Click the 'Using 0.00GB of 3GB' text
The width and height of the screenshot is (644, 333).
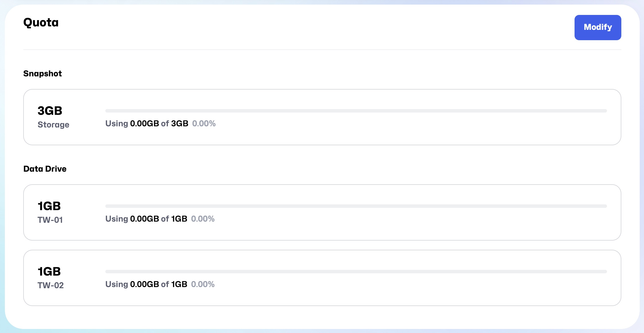click(x=147, y=123)
